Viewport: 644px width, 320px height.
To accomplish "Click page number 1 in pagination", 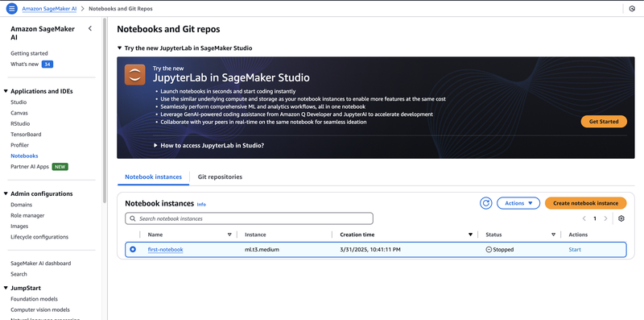I will click(595, 218).
